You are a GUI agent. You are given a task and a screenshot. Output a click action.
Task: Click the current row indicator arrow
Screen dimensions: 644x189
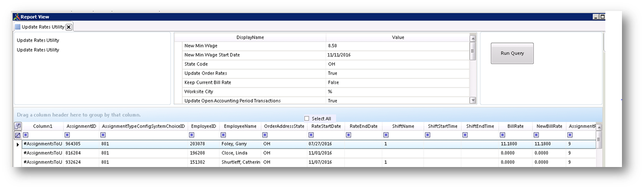pyautogui.click(x=17, y=144)
